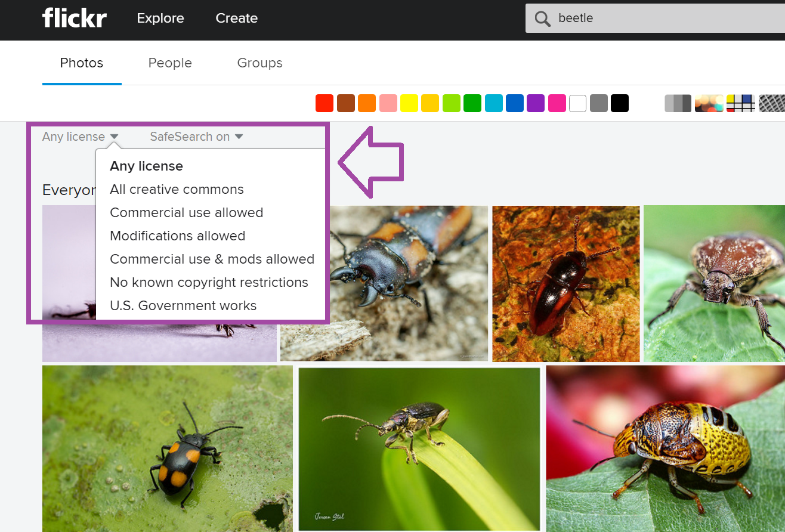Switch to the Groups tab

(259, 63)
